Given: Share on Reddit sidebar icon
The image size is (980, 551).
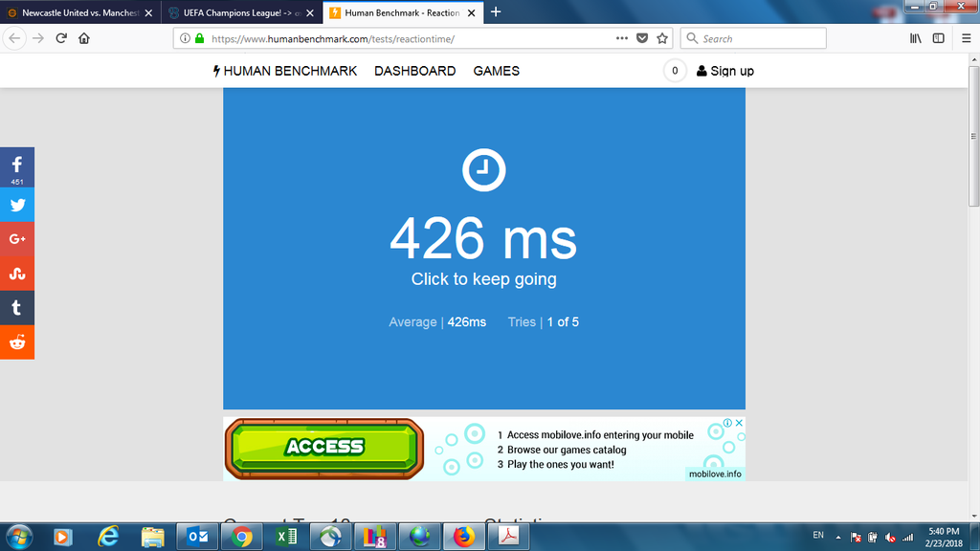Looking at the screenshot, I should (x=17, y=342).
